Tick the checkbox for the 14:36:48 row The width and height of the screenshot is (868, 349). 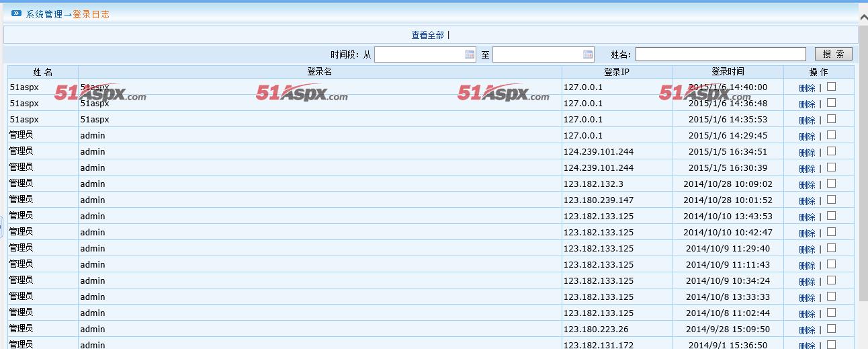click(x=831, y=103)
